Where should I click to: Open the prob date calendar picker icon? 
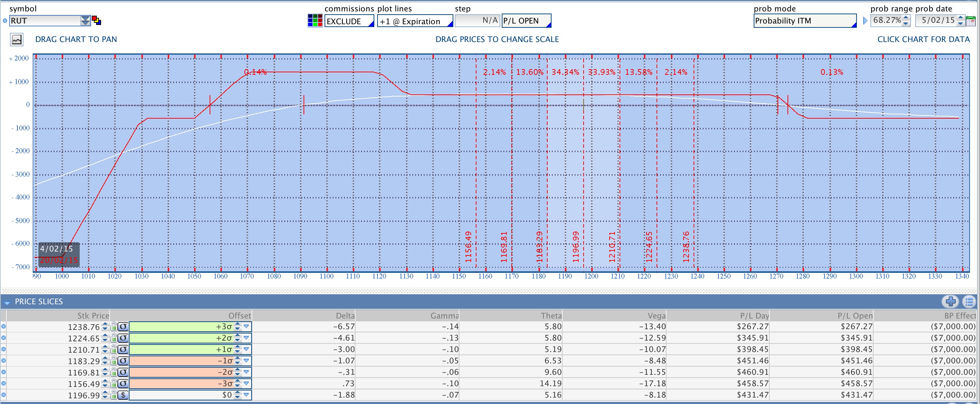pos(971,21)
